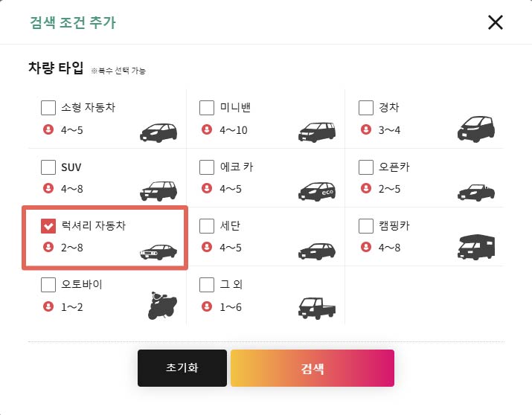Check the 오토바이 checkbox
The height and width of the screenshot is (415, 532).
(x=48, y=285)
